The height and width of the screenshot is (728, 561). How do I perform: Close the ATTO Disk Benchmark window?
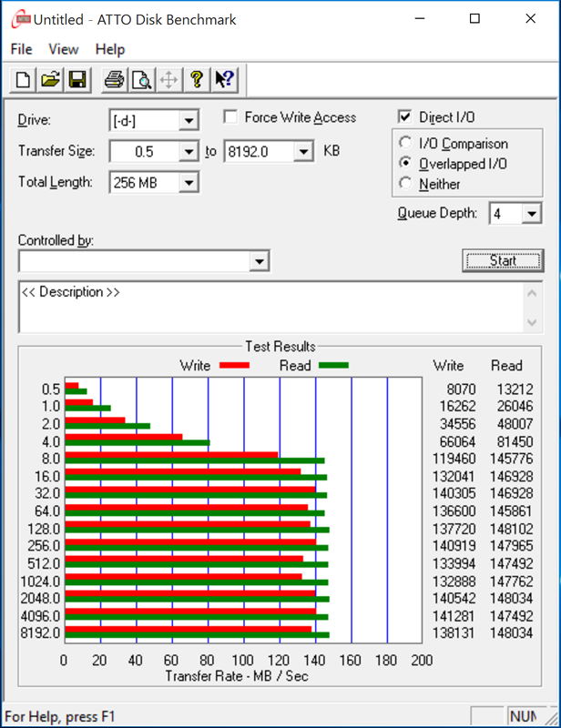[530, 18]
